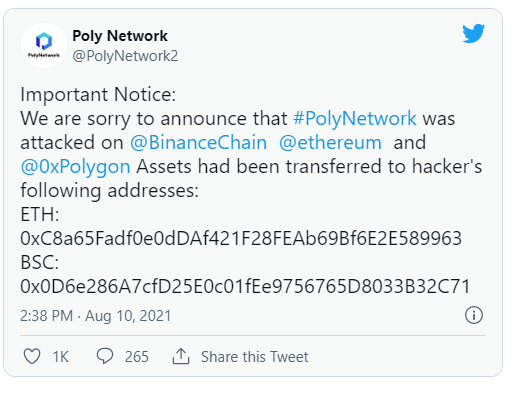The height and width of the screenshot is (397, 523).
Task: Click the BSC hacker address text
Action: point(245,286)
